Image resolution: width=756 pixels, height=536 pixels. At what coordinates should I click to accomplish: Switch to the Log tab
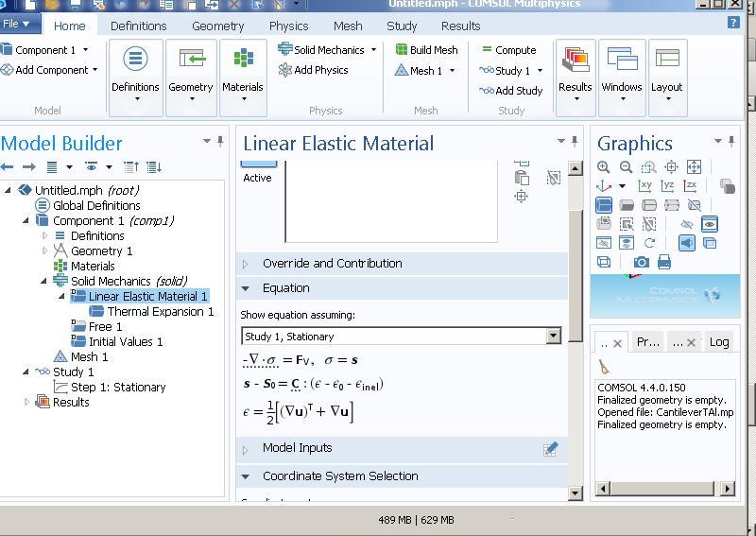(x=719, y=342)
